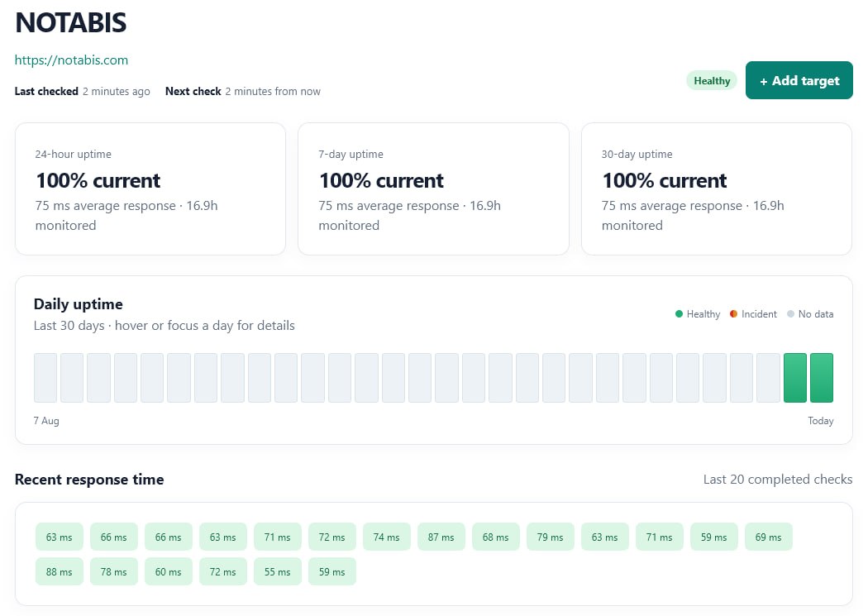Open the 7-day uptime card
Viewport: 868px width, 616px height.
(x=433, y=189)
